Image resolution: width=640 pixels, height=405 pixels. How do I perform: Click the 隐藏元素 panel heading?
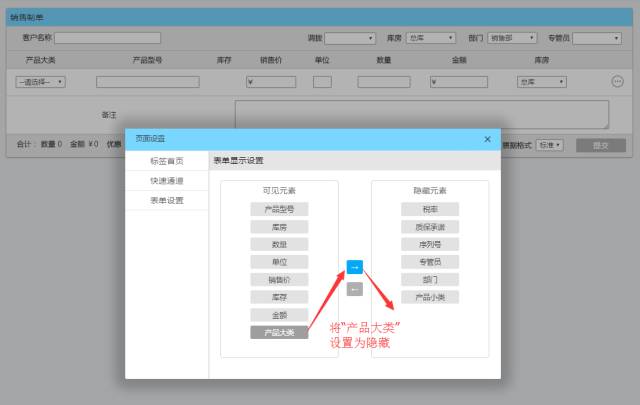[x=430, y=191]
